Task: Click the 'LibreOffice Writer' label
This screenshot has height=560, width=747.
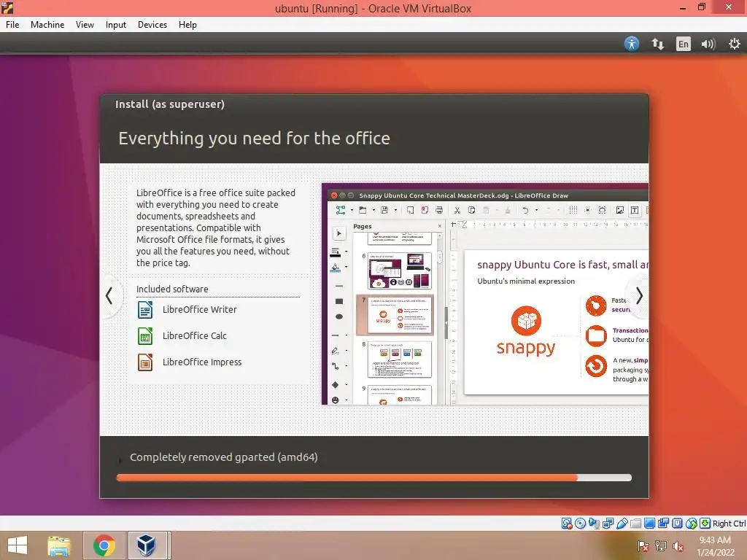Action: (200, 309)
